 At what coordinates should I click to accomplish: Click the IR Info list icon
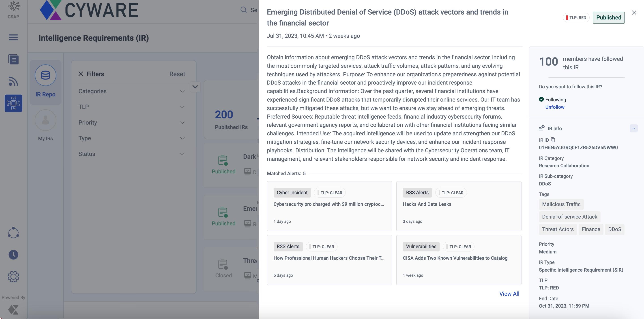542,128
